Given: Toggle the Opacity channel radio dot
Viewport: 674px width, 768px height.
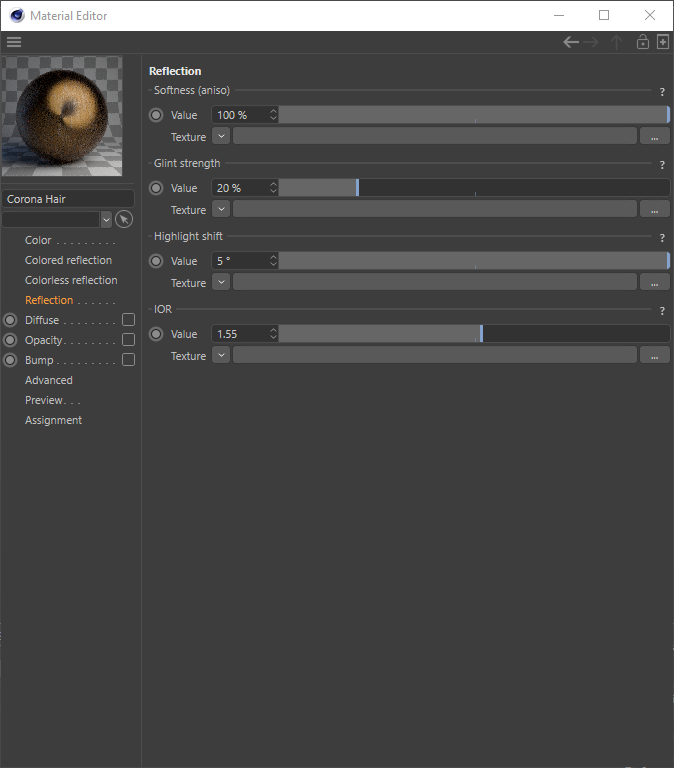Looking at the screenshot, I should pos(10,340).
